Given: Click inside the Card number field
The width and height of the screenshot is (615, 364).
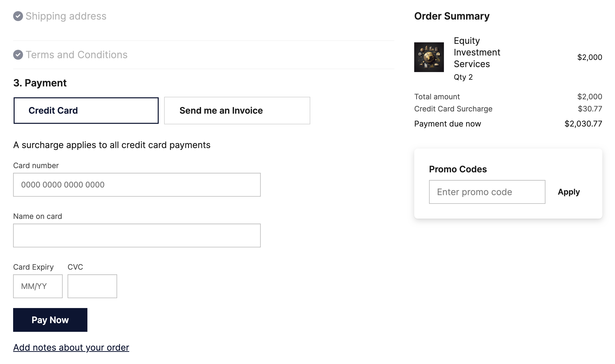Looking at the screenshot, I should pos(137,185).
